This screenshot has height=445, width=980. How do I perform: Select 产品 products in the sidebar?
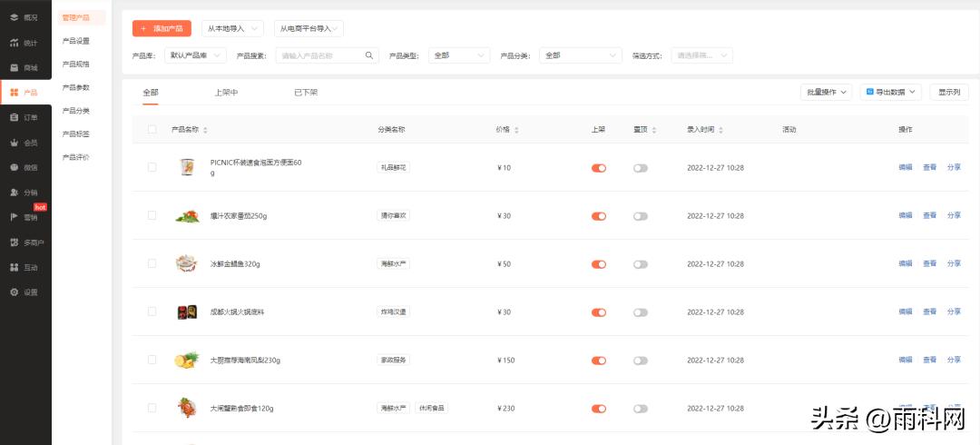pyautogui.click(x=25, y=93)
